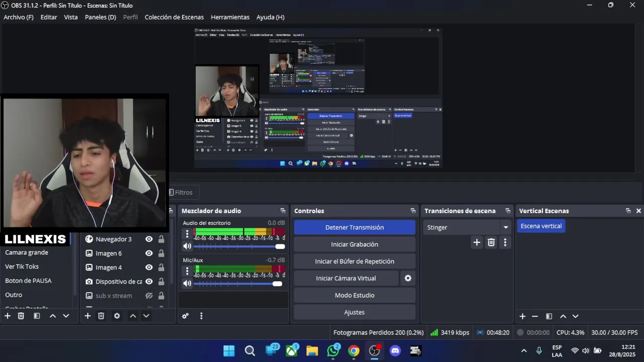Show the sub x stream source
This screenshot has height=362, width=644.
click(x=149, y=296)
